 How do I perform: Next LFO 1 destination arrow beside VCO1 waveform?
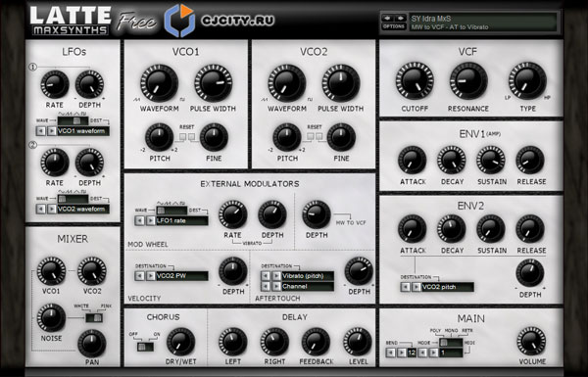(x=52, y=131)
